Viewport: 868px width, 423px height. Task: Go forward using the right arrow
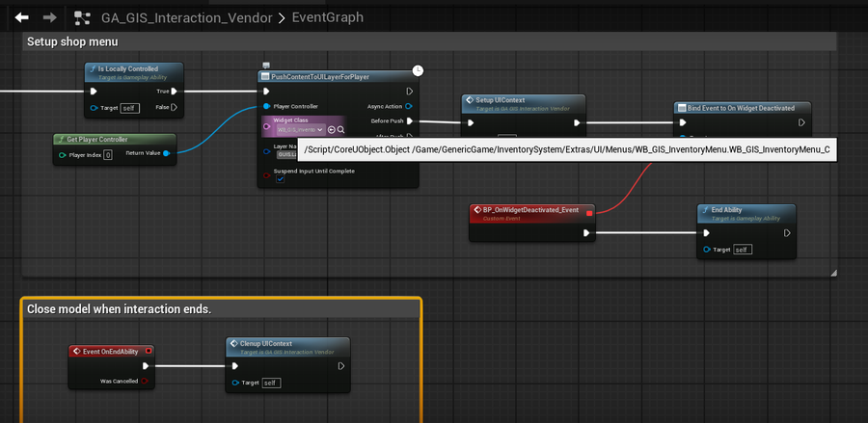(50, 17)
